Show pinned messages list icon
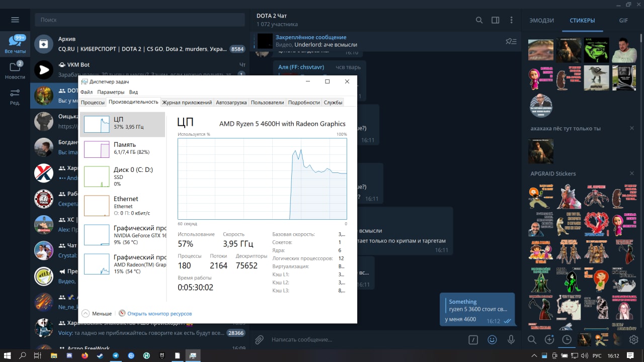 [511, 41]
